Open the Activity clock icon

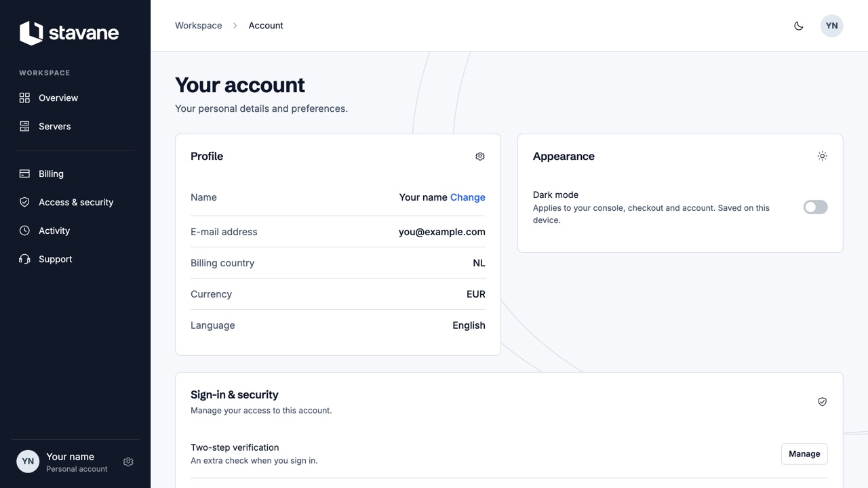point(24,230)
